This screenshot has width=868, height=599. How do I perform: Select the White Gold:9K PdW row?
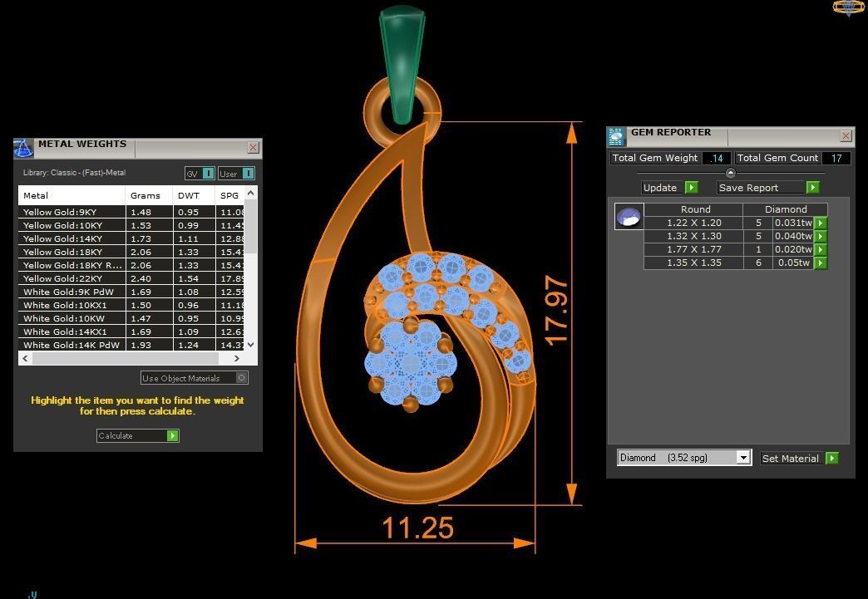pyautogui.click(x=131, y=292)
